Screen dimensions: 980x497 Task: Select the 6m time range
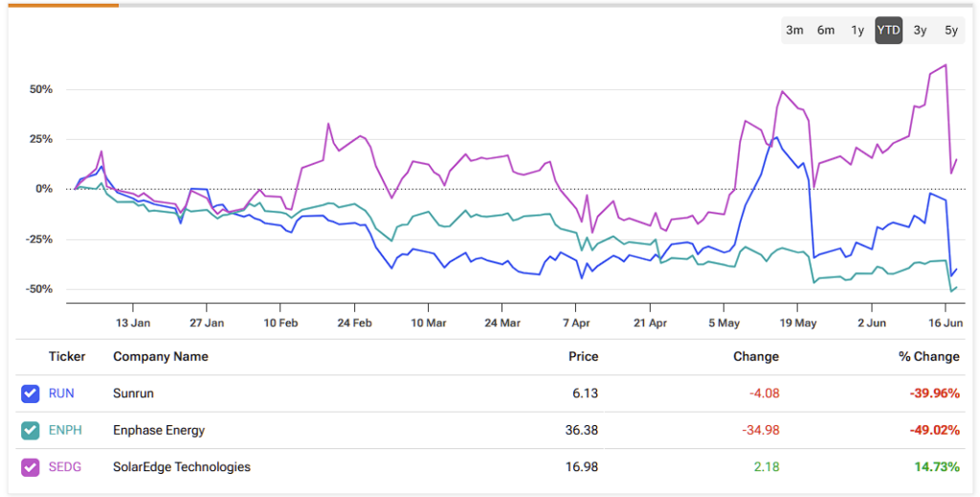[826, 31]
